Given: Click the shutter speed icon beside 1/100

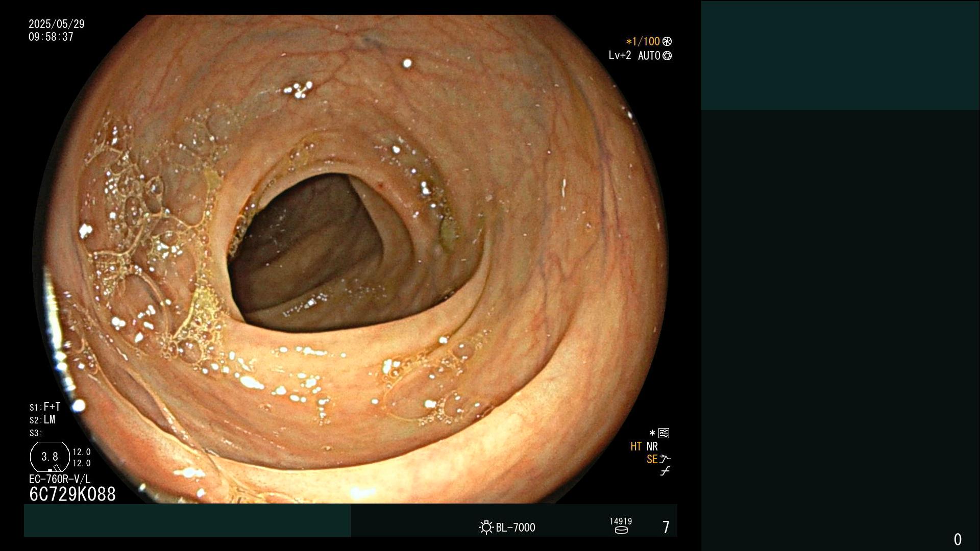Looking at the screenshot, I should pos(667,41).
